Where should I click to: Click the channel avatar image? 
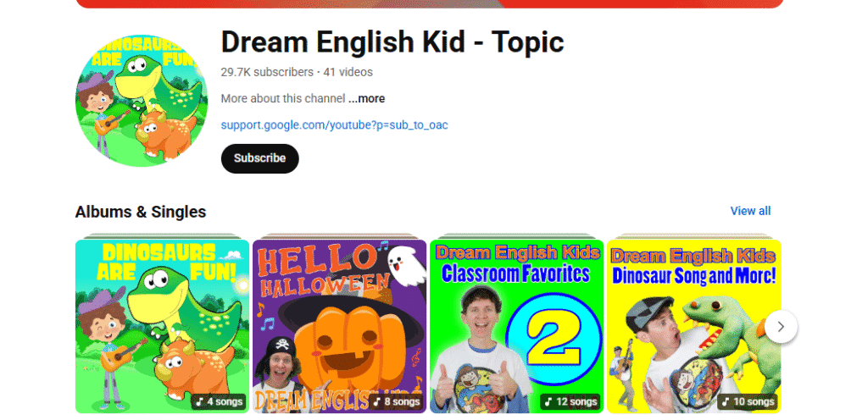pyautogui.click(x=142, y=101)
